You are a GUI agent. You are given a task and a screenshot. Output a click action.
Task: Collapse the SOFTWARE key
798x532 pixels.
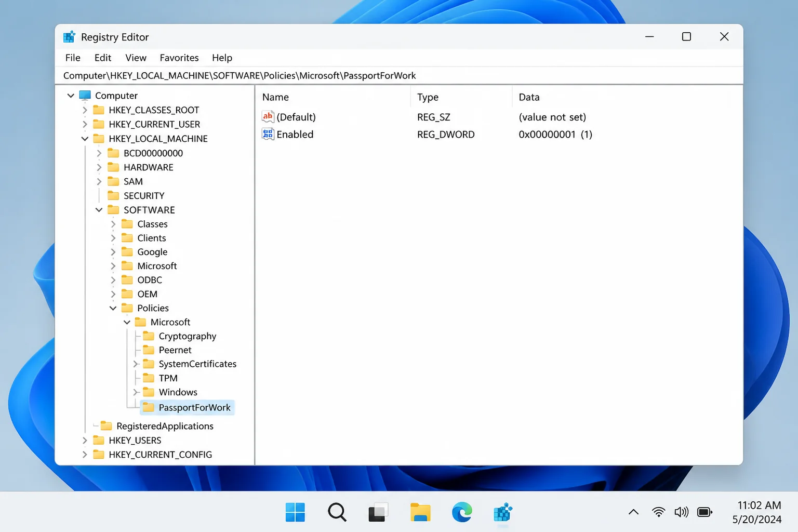point(99,210)
